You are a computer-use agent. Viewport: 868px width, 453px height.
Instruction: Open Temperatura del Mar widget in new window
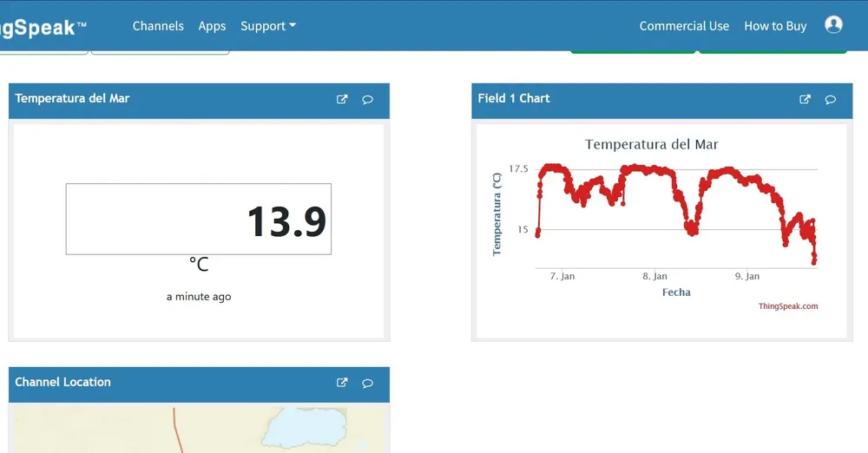pos(342,100)
